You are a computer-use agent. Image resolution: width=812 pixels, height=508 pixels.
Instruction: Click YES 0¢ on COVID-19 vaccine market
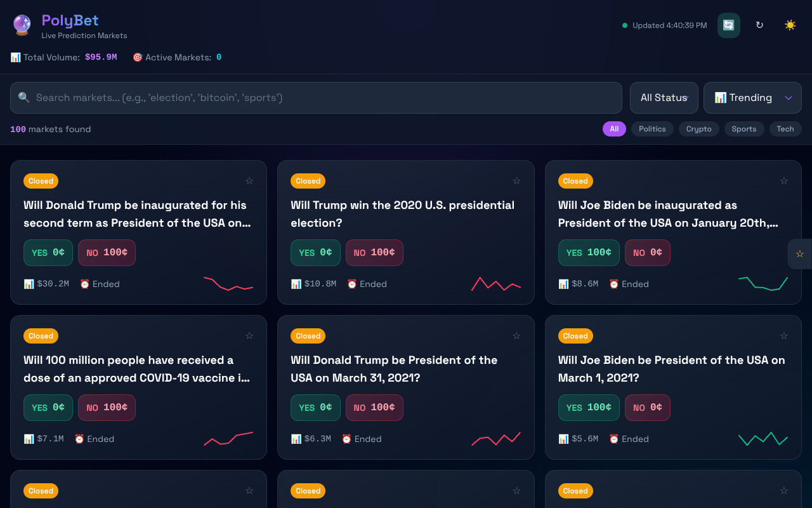point(48,408)
